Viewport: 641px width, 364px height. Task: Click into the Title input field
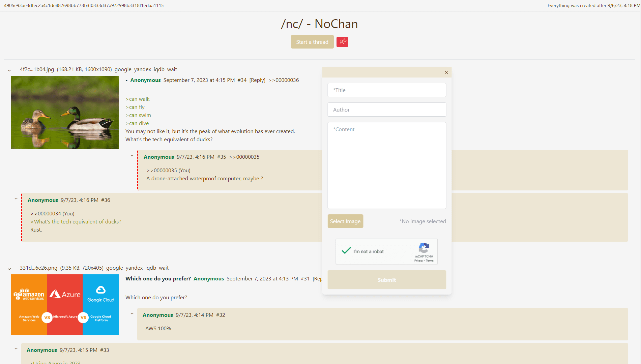(x=386, y=90)
